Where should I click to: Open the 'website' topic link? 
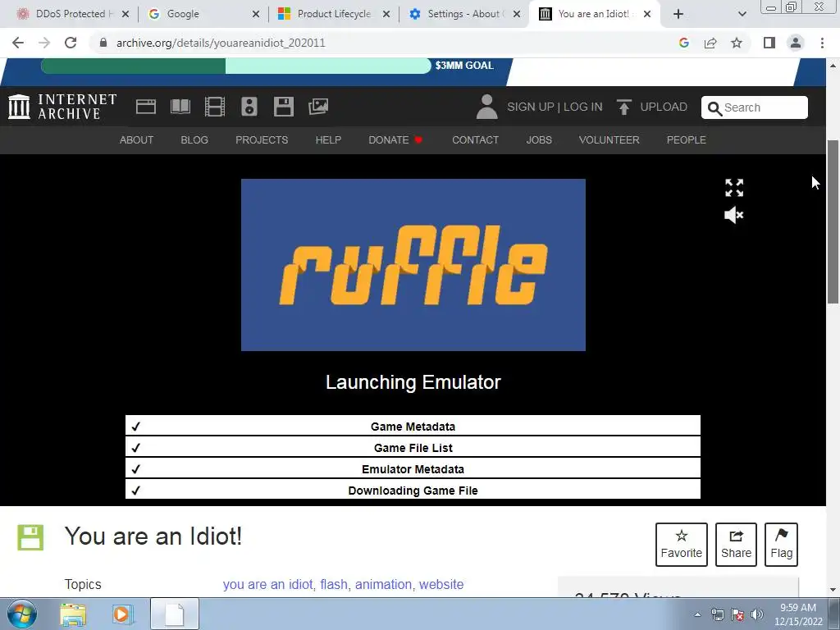(441, 584)
